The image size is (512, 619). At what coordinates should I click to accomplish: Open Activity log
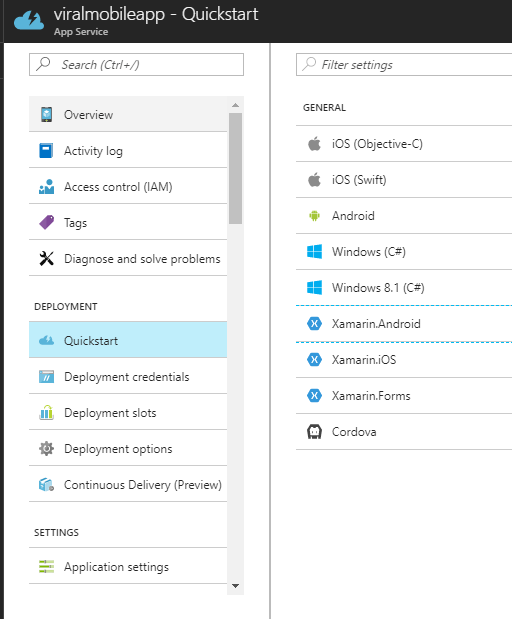click(128, 151)
